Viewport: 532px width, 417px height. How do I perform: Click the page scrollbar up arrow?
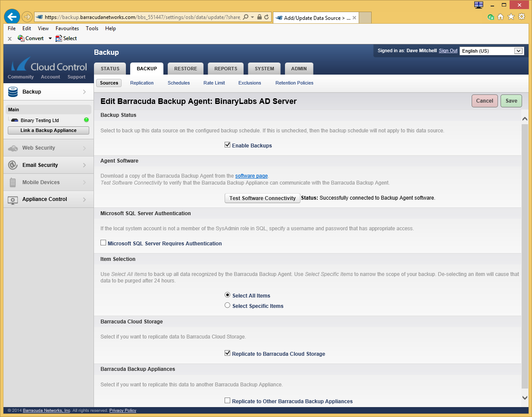click(x=525, y=119)
